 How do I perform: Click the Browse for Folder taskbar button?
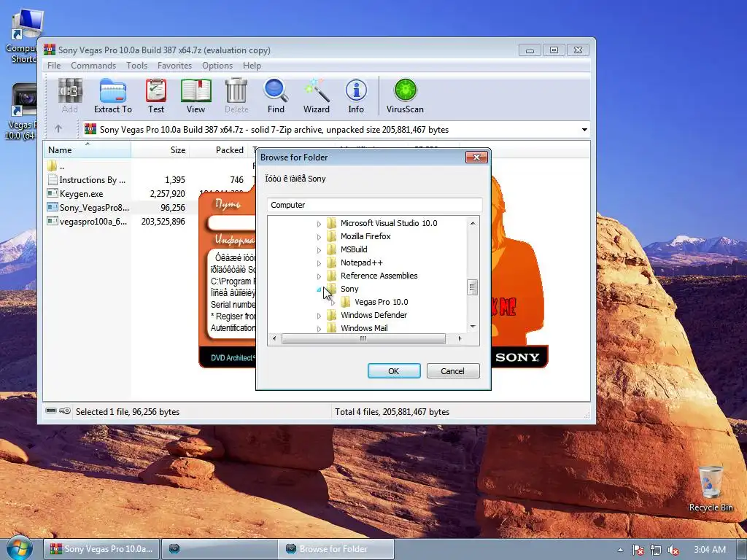pyautogui.click(x=336, y=549)
